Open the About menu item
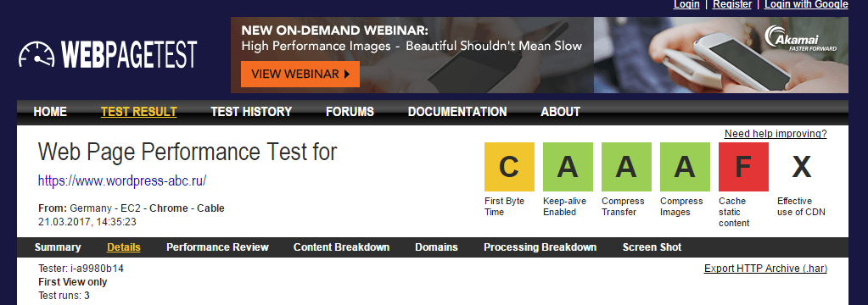868x305 pixels. coord(560,112)
